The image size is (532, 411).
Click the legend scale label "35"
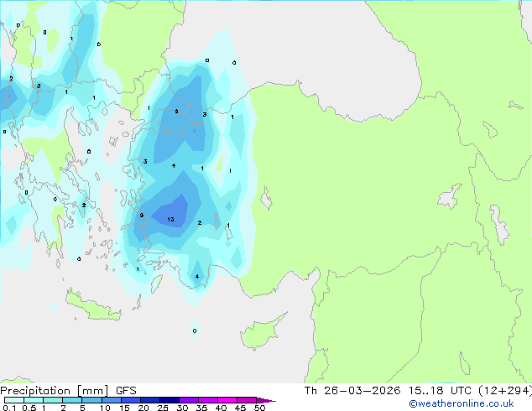(x=201, y=408)
